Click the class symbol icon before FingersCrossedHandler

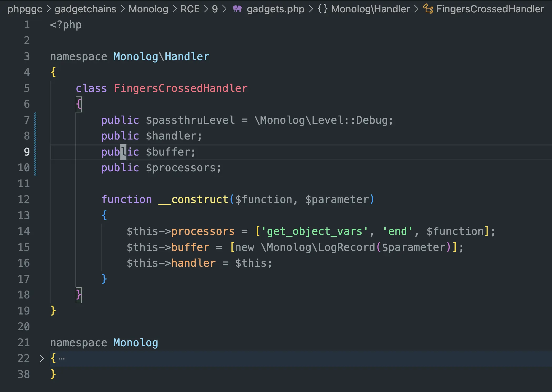click(x=428, y=9)
